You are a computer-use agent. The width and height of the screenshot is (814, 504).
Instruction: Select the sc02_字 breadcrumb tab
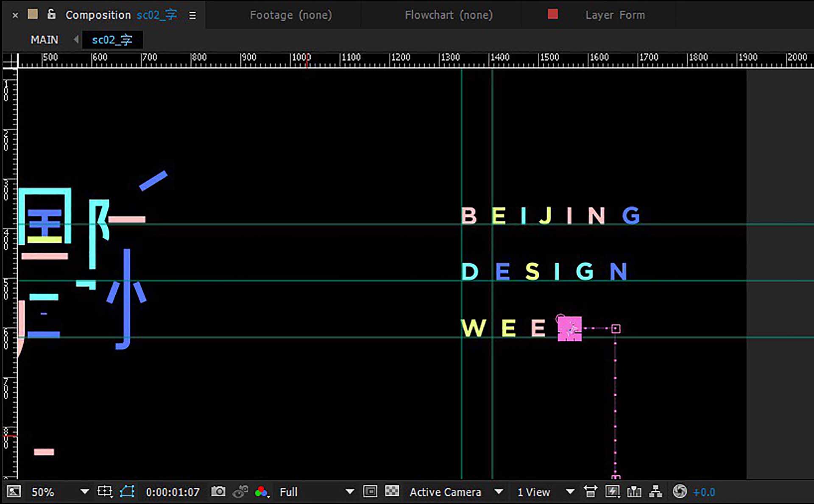(112, 40)
